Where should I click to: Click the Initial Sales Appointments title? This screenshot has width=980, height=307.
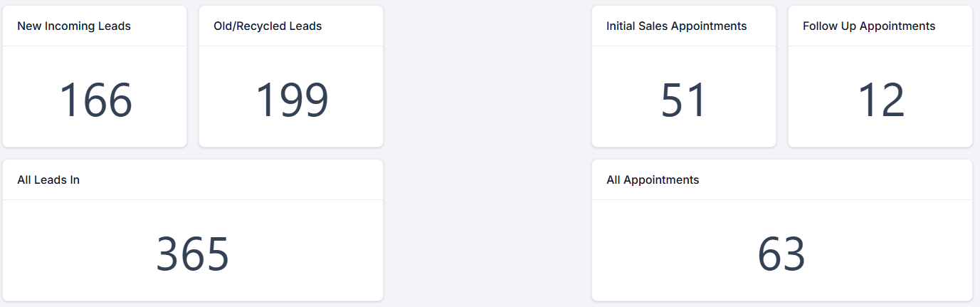click(x=676, y=26)
